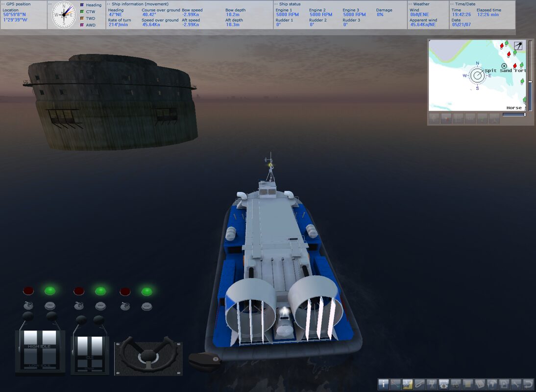Select the first camera thumbnail below the minimap
Viewport: 536px width, 392px height.
click(x=433, y=118)
